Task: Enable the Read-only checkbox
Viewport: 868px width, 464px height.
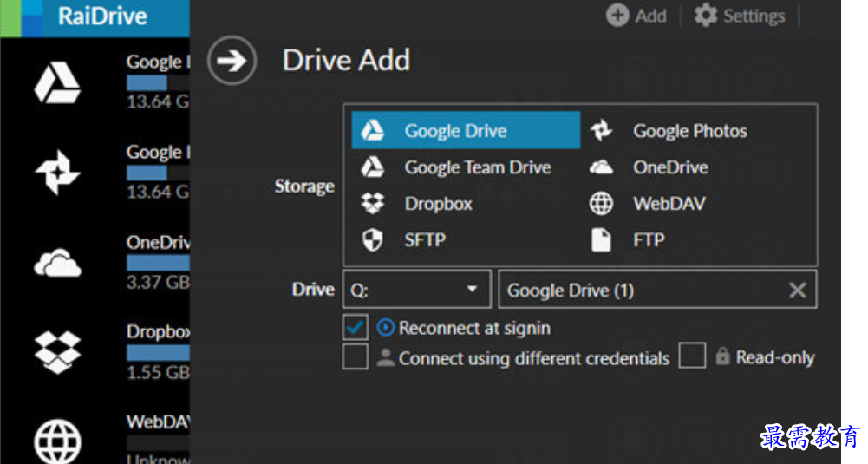Action: tap(692, 356)
